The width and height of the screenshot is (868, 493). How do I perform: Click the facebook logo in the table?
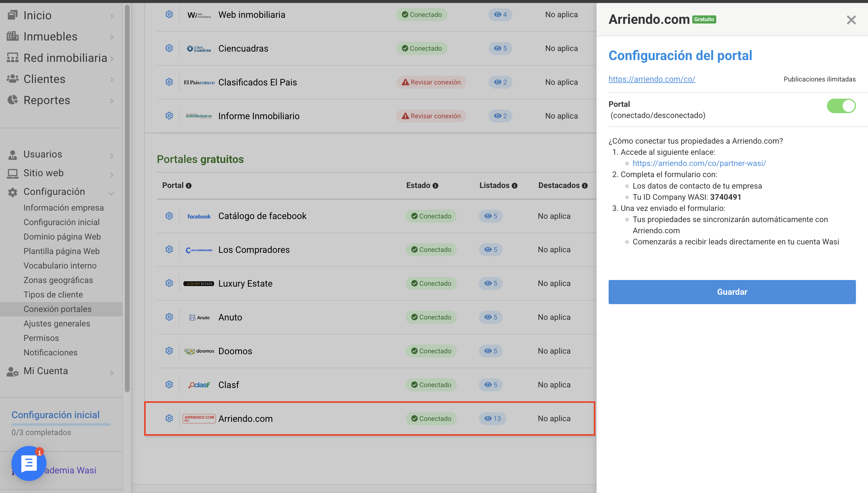coord(199,216)
